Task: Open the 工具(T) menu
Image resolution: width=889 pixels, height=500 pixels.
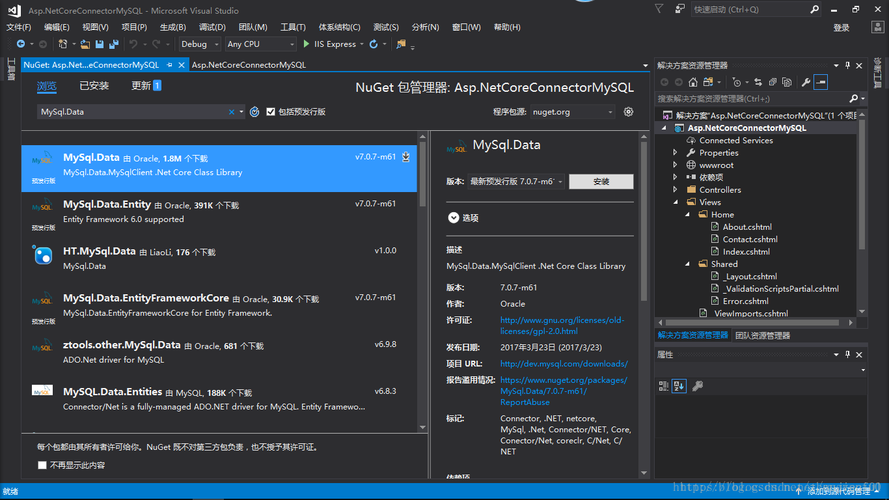Action: coord(293,27)
